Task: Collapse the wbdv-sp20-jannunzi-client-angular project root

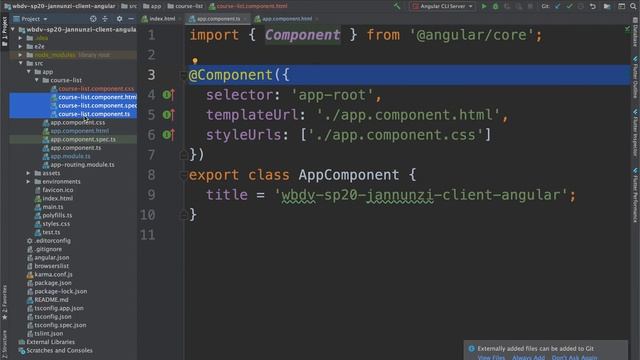Action: pos(13,29)
